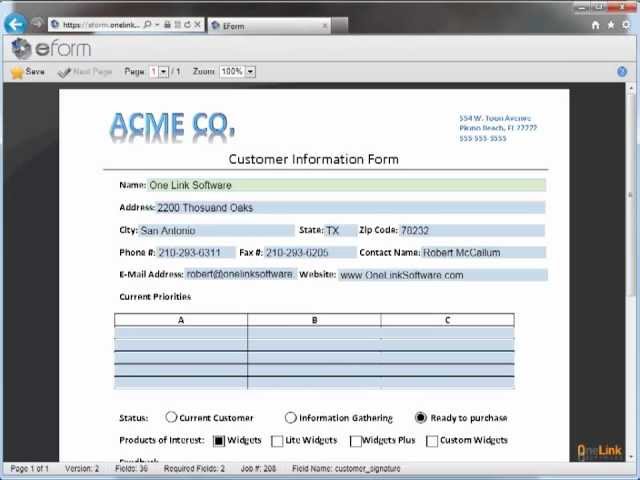The width and height of the screenshot is (640, 480).
Task: Click status bar text Version: 2
Action: click(x=82, y=469)
